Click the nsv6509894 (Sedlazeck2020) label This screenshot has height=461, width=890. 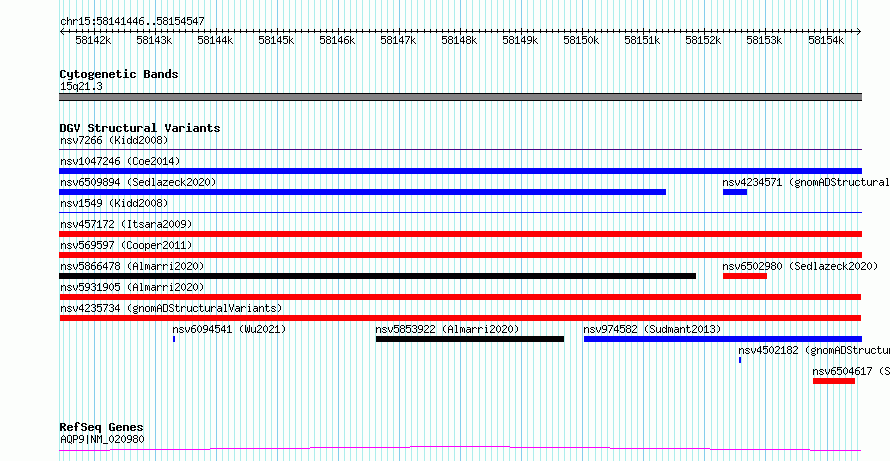(138, 182)
